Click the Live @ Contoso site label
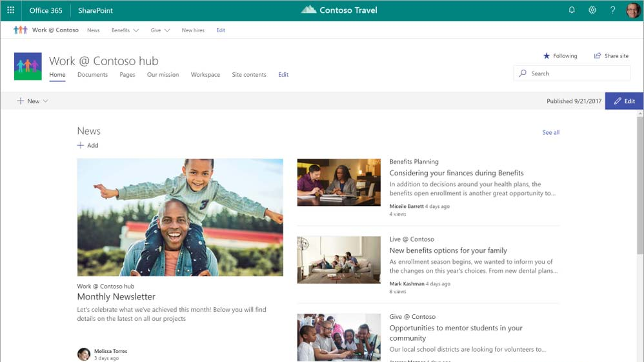Viewport: 644px width, 362px height. pyautogui.click(x=412, y=239)
